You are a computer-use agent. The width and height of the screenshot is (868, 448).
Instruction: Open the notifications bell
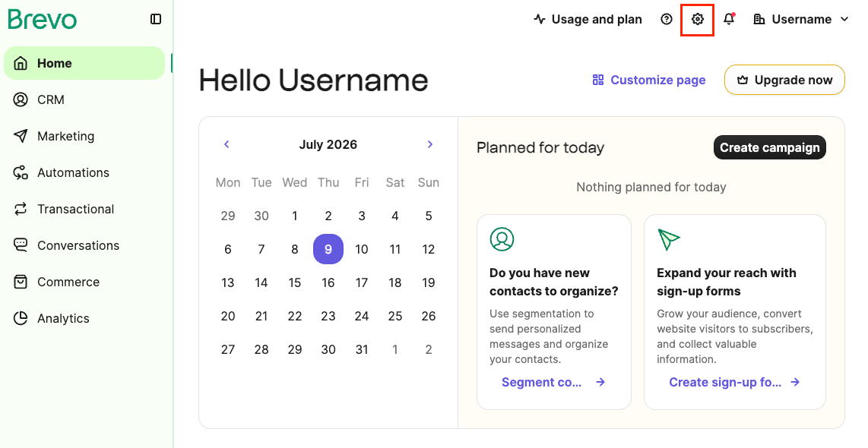729,19
